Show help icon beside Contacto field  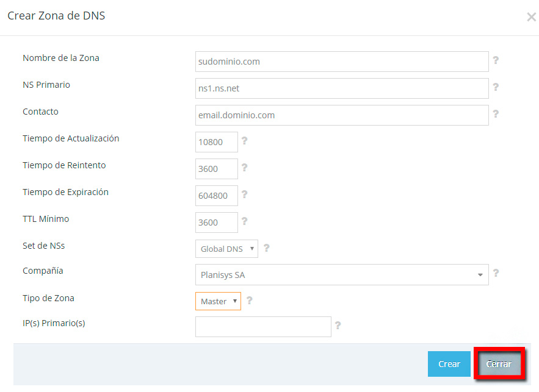click(x=496, y=113)
